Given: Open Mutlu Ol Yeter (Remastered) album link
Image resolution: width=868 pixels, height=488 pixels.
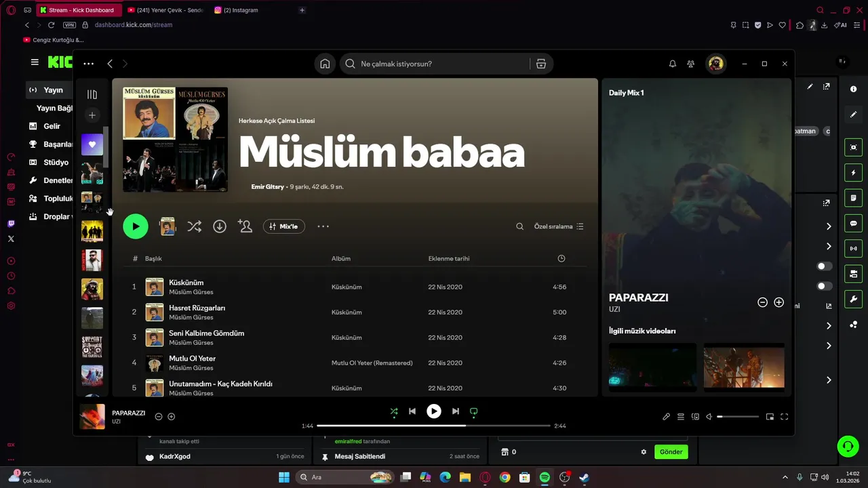Looking at the screenshot, I should click(x=372, y=363).
